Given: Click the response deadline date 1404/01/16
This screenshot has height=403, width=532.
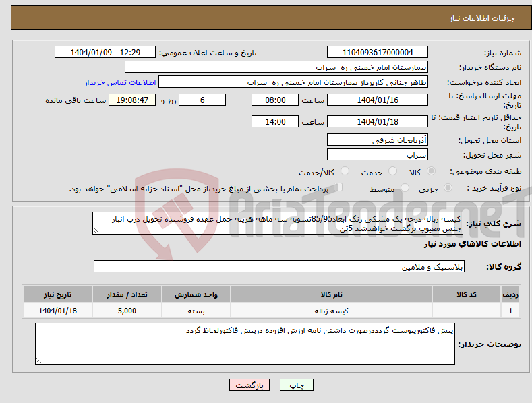Looking at the screenshot, I should pos(378,100).
